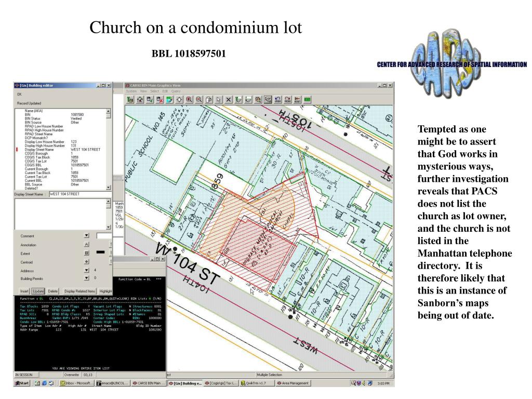Open the View menu in graphics view
The image size is (532, 399).
[x=143, y=91]
